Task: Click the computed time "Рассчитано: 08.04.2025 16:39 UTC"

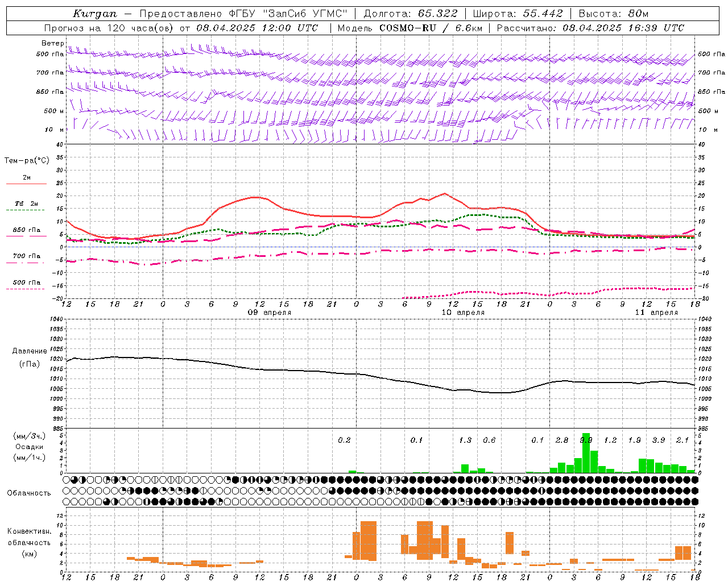Action: 590,28
